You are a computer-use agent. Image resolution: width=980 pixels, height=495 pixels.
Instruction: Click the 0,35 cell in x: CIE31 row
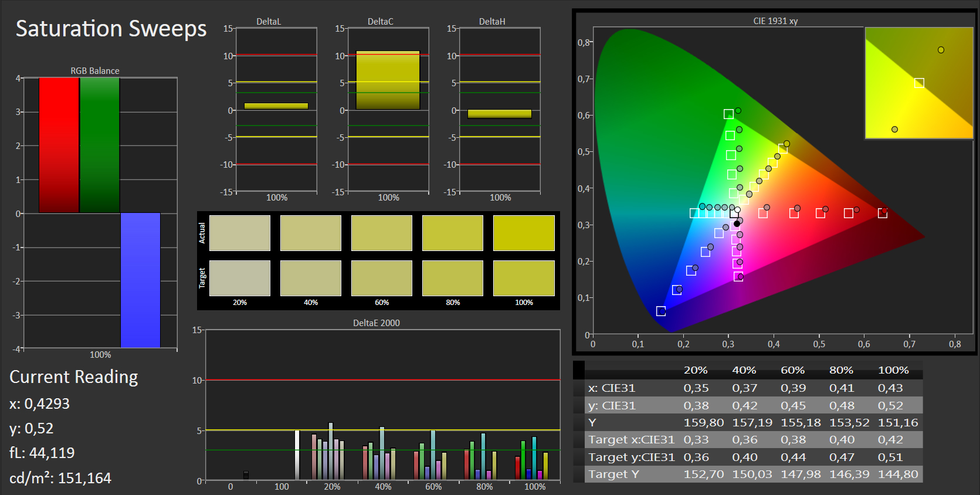[x=696, y=388]
